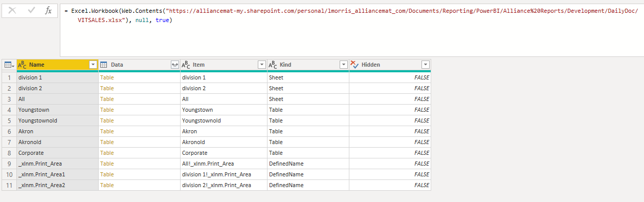Click the cancel X icon in formula bar
644x202 pixels.
click(12, 10)
